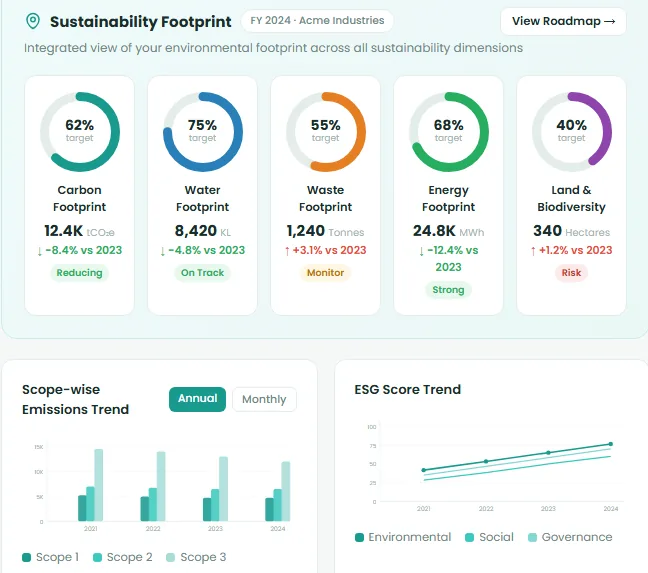The image size is (648, 573).
Task: Click the 2022 Scope 1 bar
Action: click(x=145, y=509)
